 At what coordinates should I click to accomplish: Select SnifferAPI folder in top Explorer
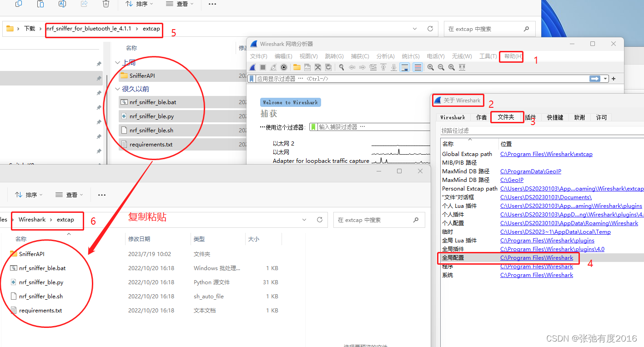[142, 76]
